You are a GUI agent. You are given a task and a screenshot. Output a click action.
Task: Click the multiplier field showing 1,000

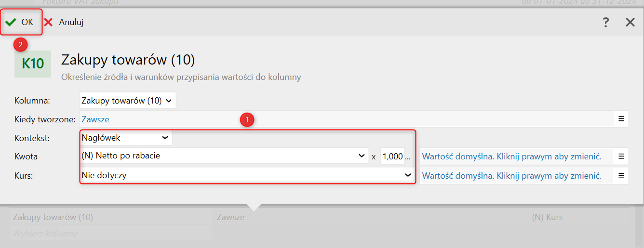coord(396,156)
